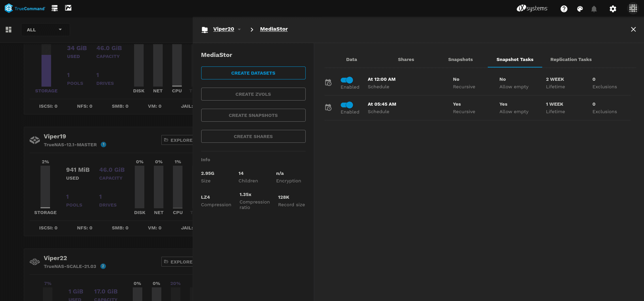Click the Create Datasets button

(x=253, y=73)
